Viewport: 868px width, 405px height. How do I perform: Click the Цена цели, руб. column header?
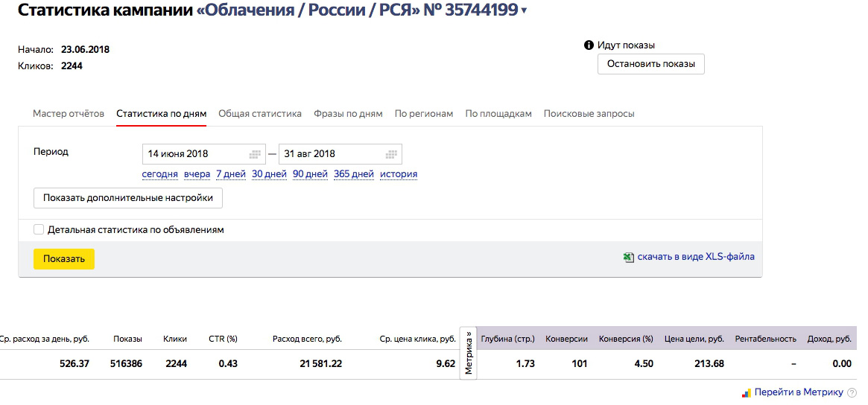[694, 339]
